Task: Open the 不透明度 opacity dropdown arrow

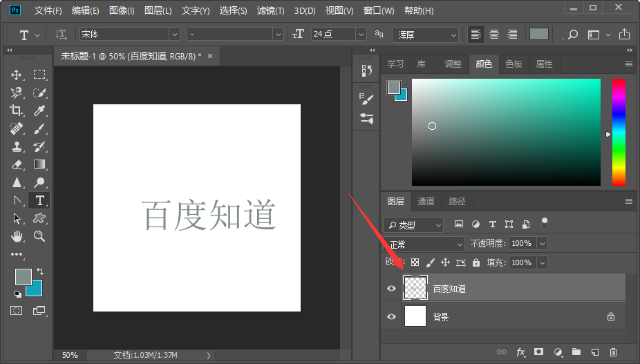Action: tap(543, 244)
